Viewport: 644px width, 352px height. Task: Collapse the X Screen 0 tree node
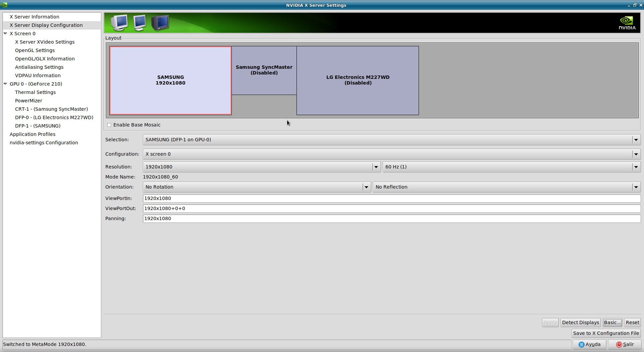[5, 34]
